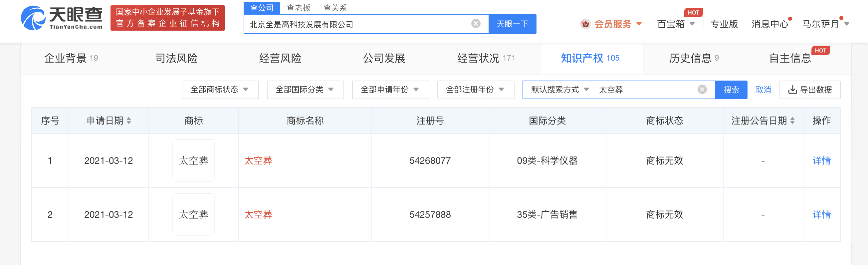Open the 马尔萨月 user menu
The width and height of the screenshot is (868, 265).
[825, 24]
